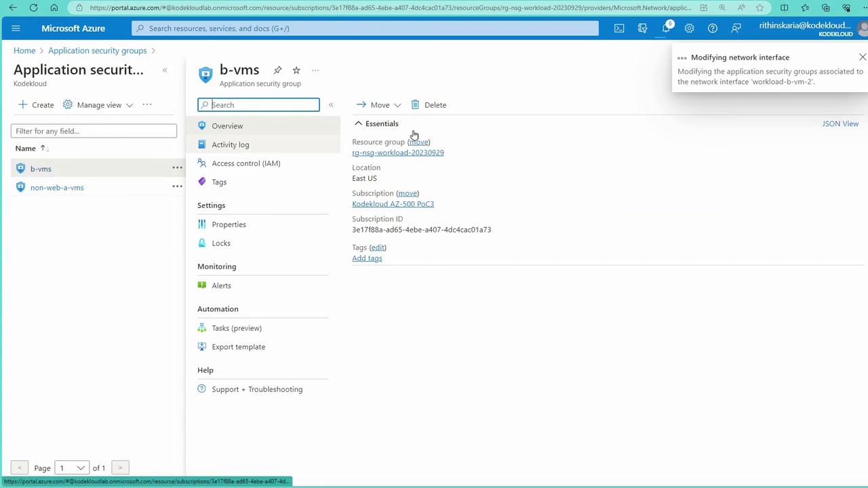
Task: Open the notifications bell
Action: 666,28
